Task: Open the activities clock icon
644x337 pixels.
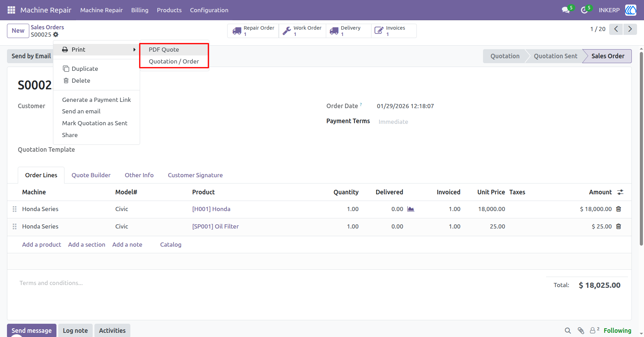Action: (x=584, y=10)
